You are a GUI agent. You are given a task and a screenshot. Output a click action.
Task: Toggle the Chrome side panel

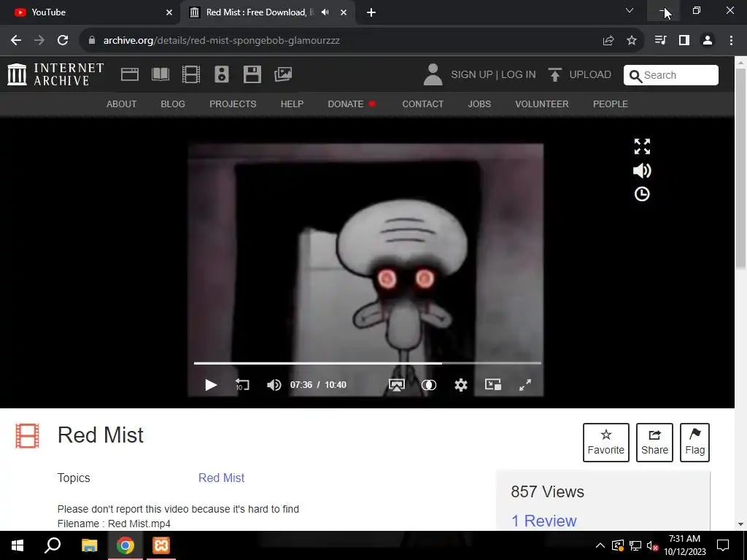(x=684, y=41)
